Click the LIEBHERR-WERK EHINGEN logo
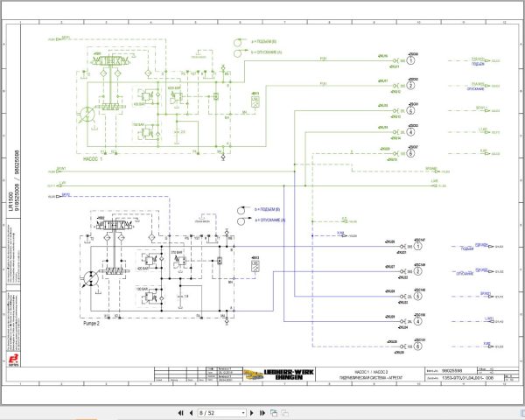Viewport: 525px width, 420px height. 279,374
